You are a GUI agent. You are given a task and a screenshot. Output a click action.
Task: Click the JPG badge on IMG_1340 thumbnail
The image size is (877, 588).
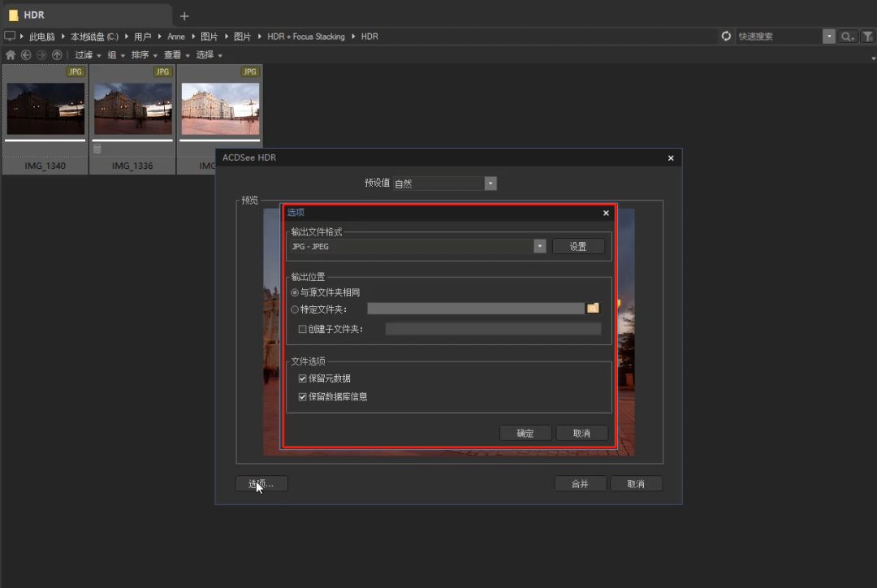(75, 71)
